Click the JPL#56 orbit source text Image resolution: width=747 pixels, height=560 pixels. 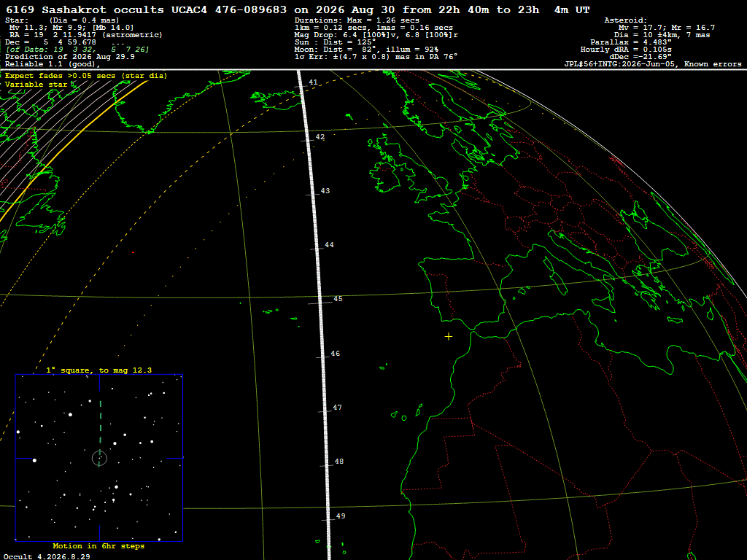[x=653, y=64]
